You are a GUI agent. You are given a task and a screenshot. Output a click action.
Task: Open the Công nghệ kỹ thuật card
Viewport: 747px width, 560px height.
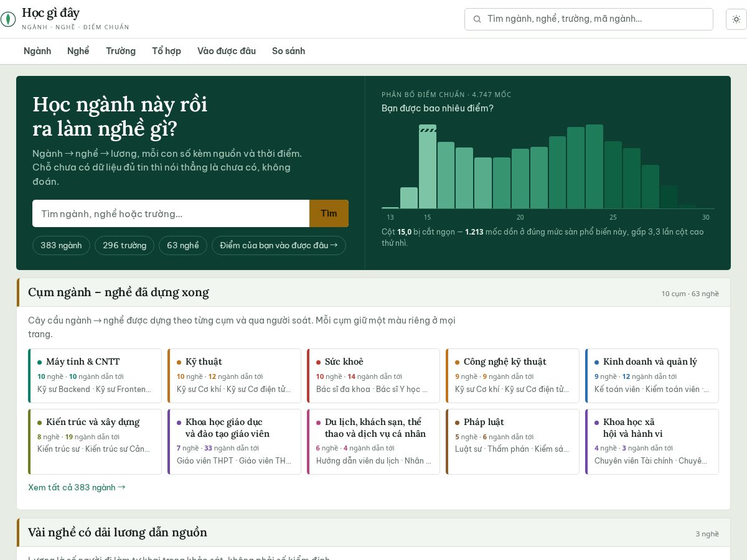512,376
